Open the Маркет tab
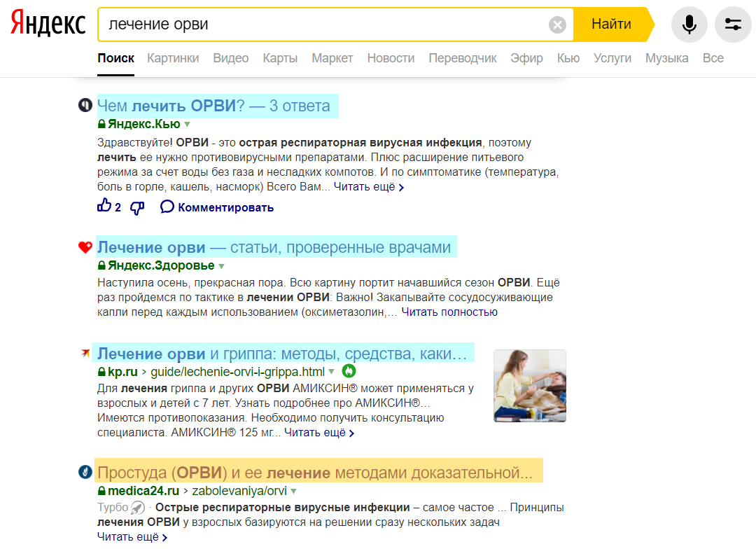Viewport: 756px width, 556px height. 332,58
